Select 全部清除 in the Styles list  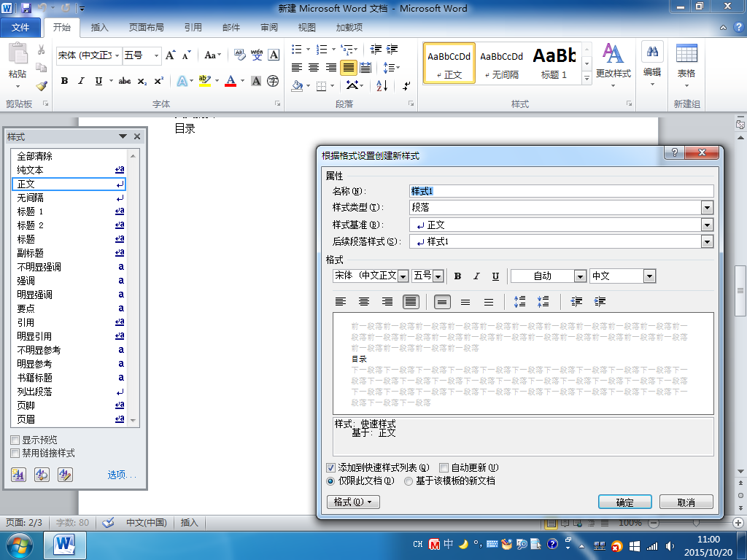pyautogui.click(x=69, y=156)
